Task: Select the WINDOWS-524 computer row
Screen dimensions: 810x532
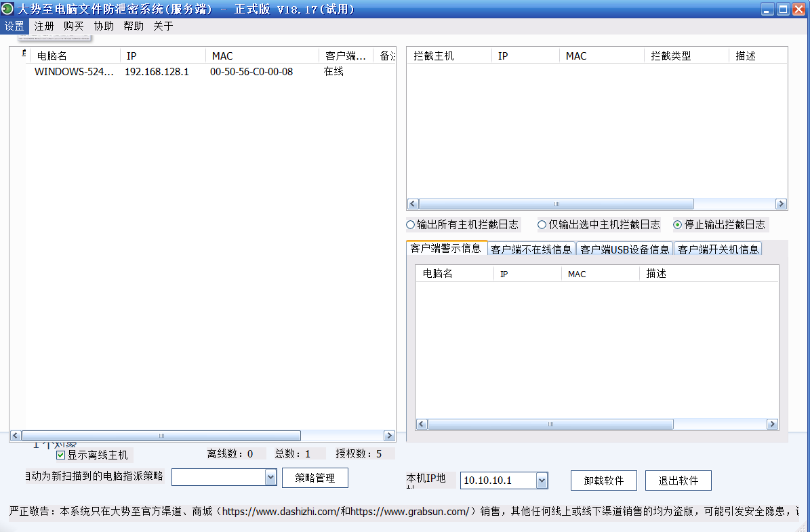Action: pyautogui.click(x=75, y=72)
